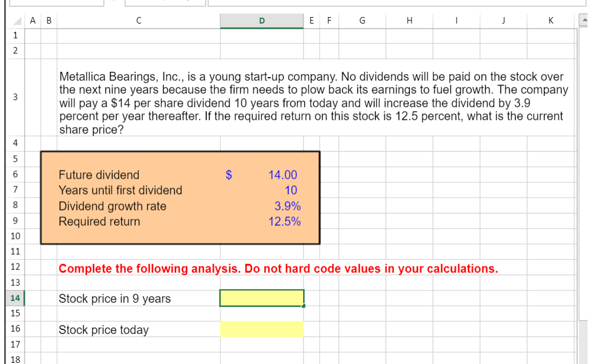
Task: Select column A header
Action: tap(32, 20)
